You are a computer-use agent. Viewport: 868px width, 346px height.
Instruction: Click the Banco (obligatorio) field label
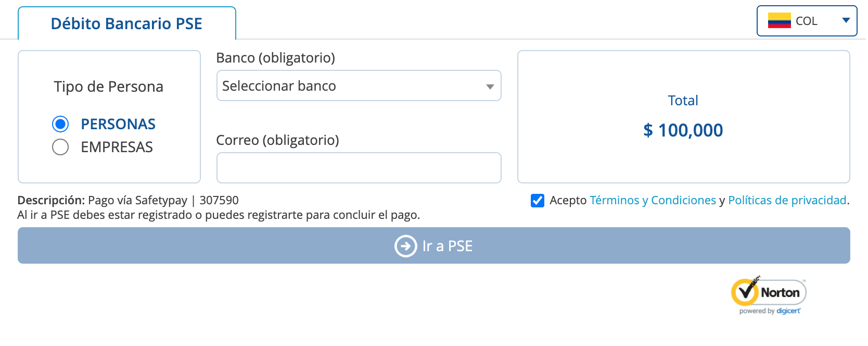(x=275, y=58)
